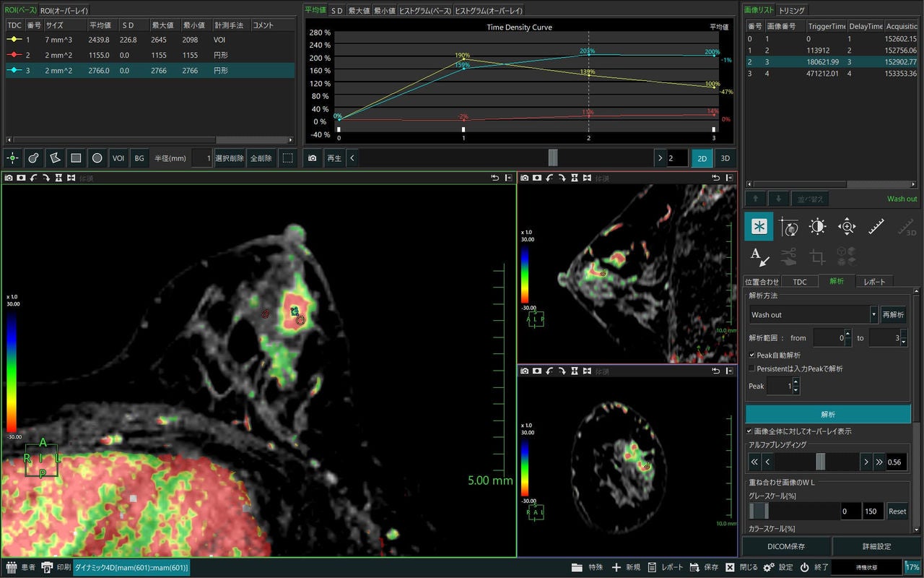This screenshot has height=578, width=924.
Task: Open the レポート tab in side panel
Action: coord(874,282)
